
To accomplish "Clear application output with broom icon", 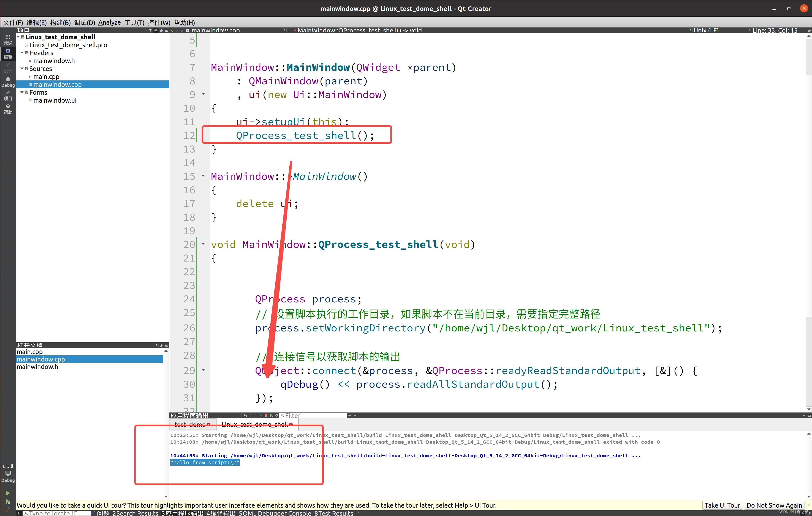I will click(245, 415).
